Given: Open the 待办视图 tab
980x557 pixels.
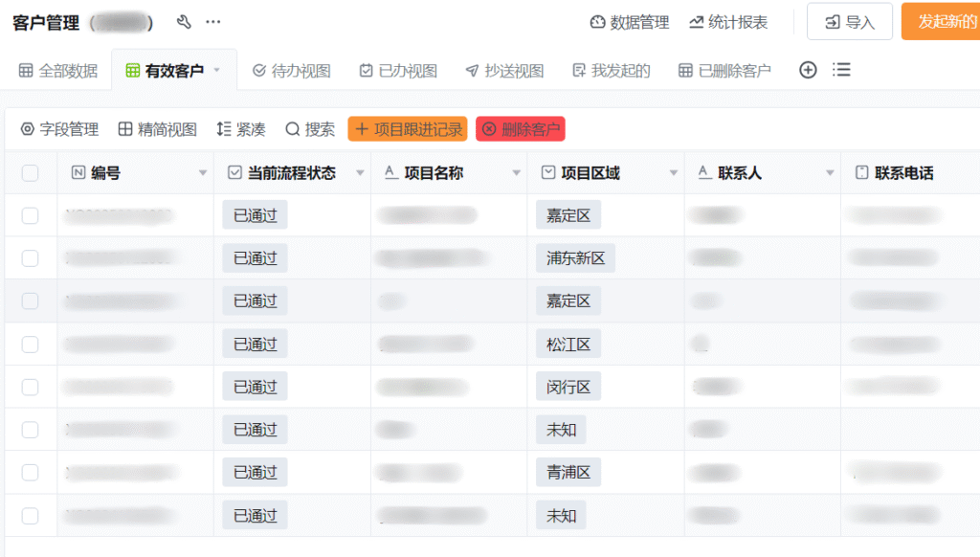Looking at the screenshot, I should [291, 70].
